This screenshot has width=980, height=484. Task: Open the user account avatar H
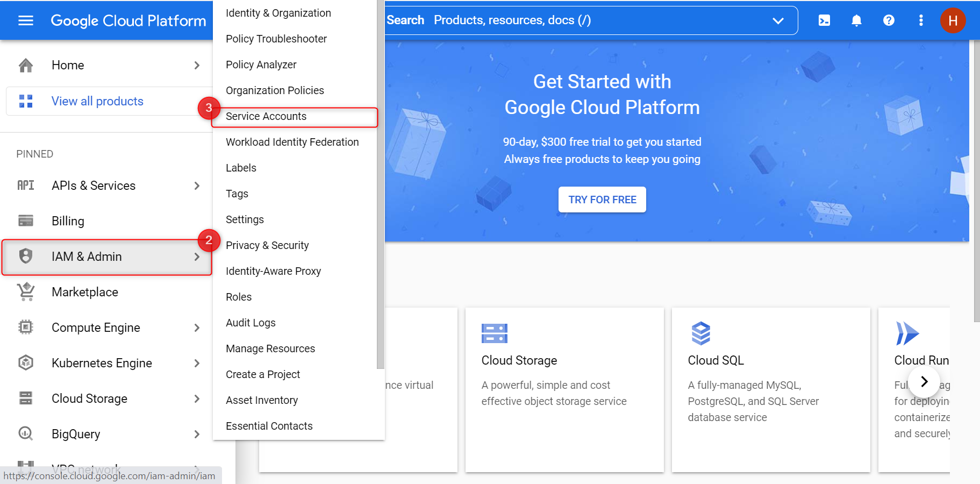pyautogui.click(x=953, y=20)
